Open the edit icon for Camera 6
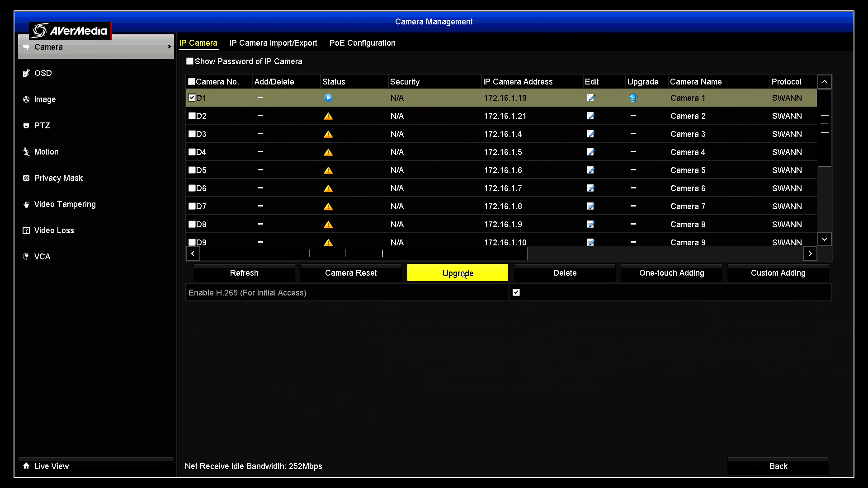This screenshot has width=868, height=488. 590,188
